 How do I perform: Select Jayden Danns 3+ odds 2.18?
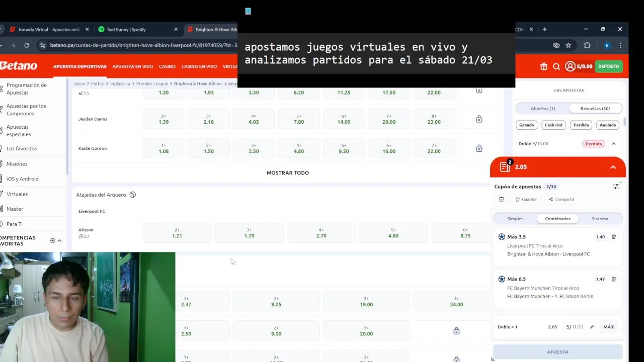(x=208, y=119)
